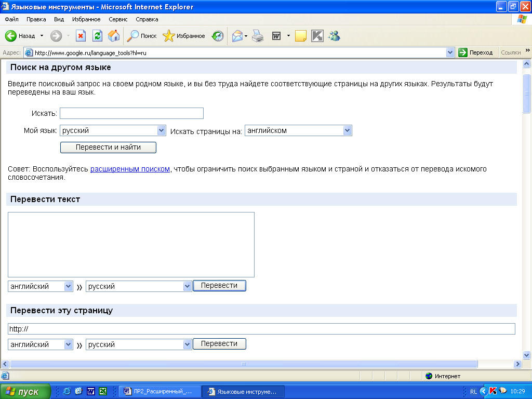Follow the расширенным поиском link
This screenshot has width=532, height=399.
point(130,169)
